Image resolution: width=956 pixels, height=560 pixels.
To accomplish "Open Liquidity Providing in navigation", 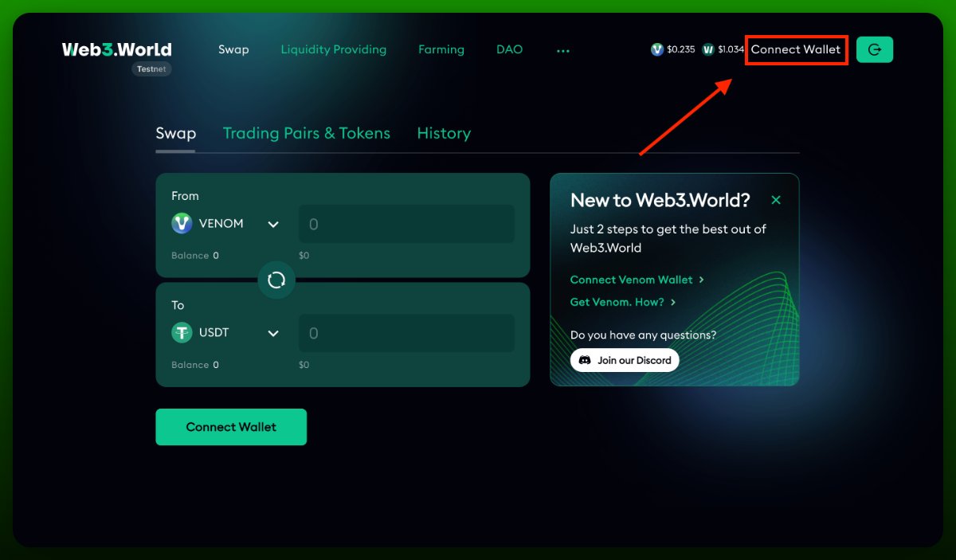I will [333, 49].
